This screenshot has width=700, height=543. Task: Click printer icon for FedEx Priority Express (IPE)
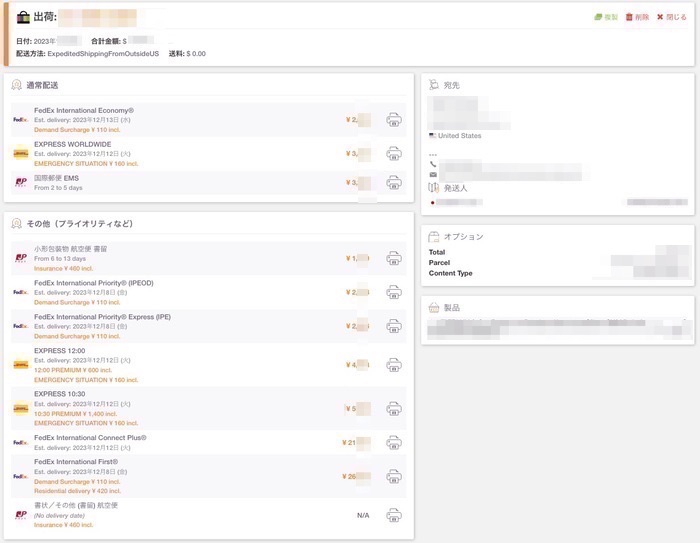[394, 326]
